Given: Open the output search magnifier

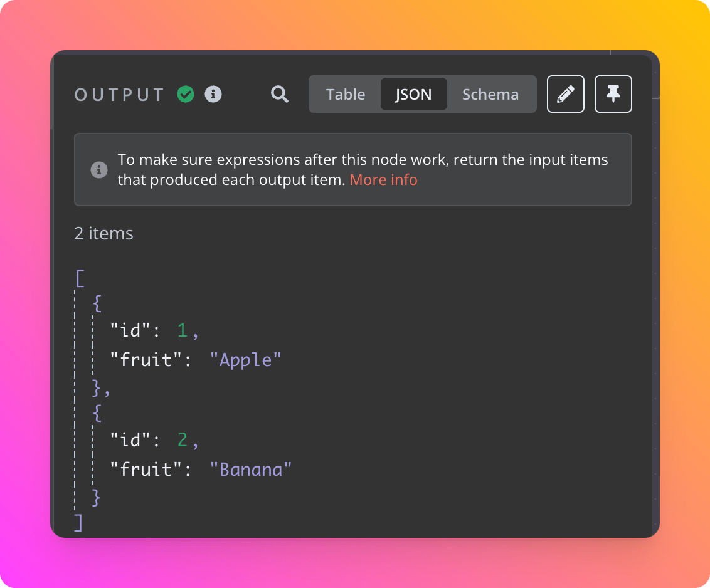Looking at the screenshot, I should click(279, 94).
